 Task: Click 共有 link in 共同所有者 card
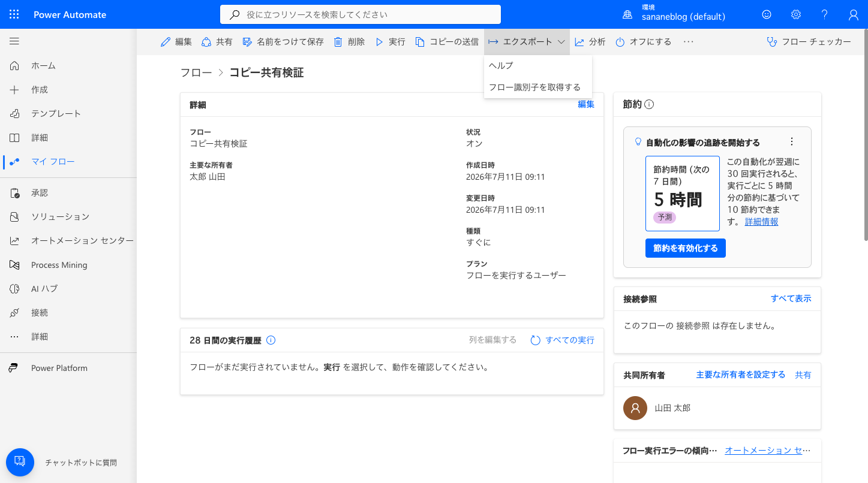click(803, 375)
